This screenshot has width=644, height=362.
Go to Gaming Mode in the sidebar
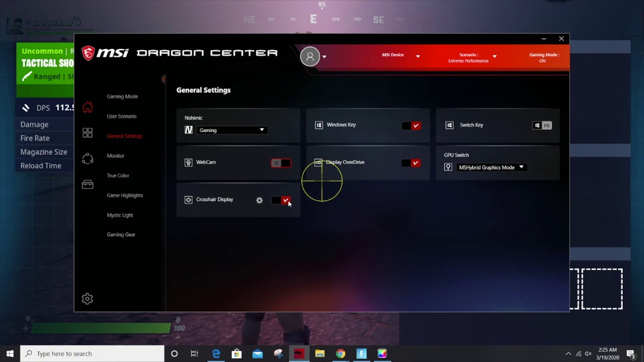(x=122, y=97)
